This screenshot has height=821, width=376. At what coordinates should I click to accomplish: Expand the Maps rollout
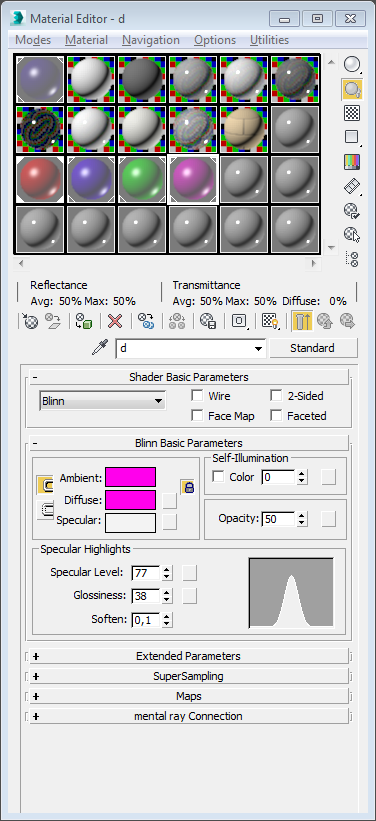[x=189, y=696]
